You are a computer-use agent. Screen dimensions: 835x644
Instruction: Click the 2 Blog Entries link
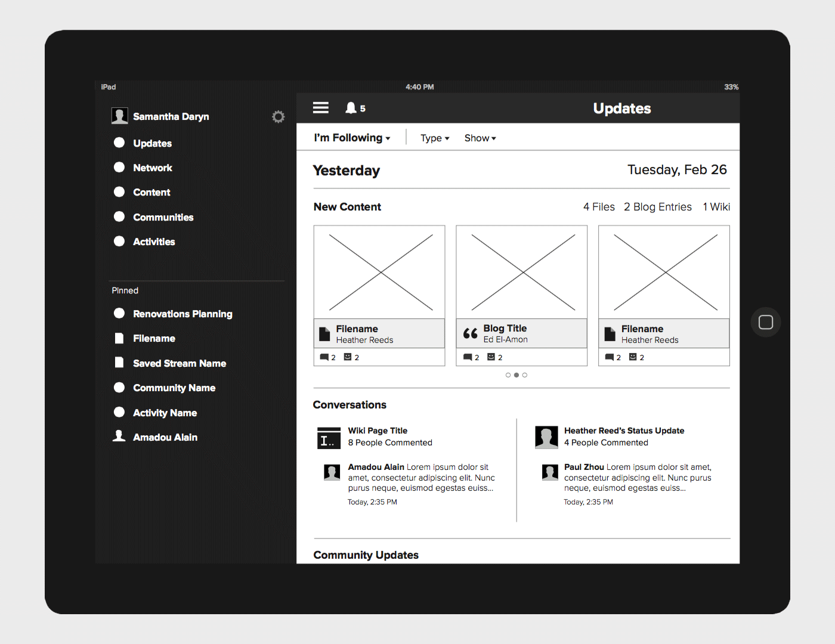(x=658, y=207)
